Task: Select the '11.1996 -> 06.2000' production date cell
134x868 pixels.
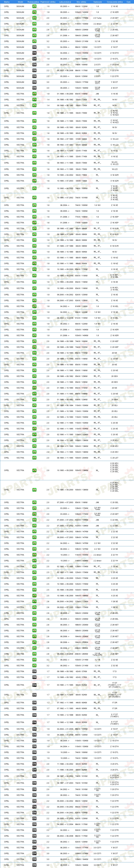Action: [65, 770]
